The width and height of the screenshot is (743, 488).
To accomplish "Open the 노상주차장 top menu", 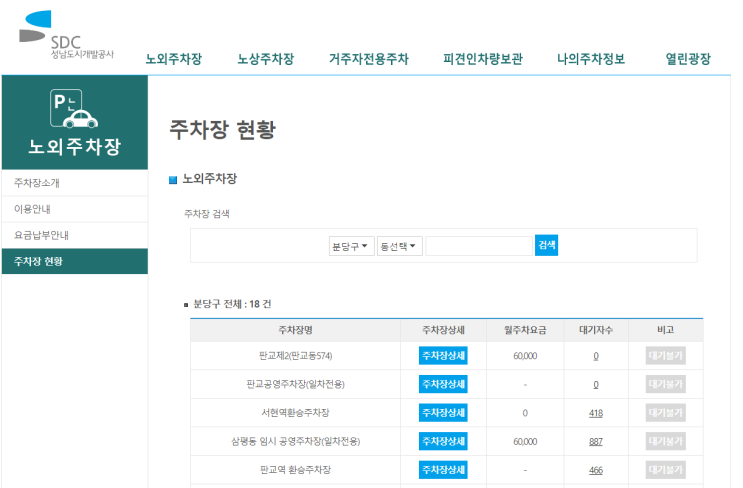I will pyautogui.click(x=265, y=59).
